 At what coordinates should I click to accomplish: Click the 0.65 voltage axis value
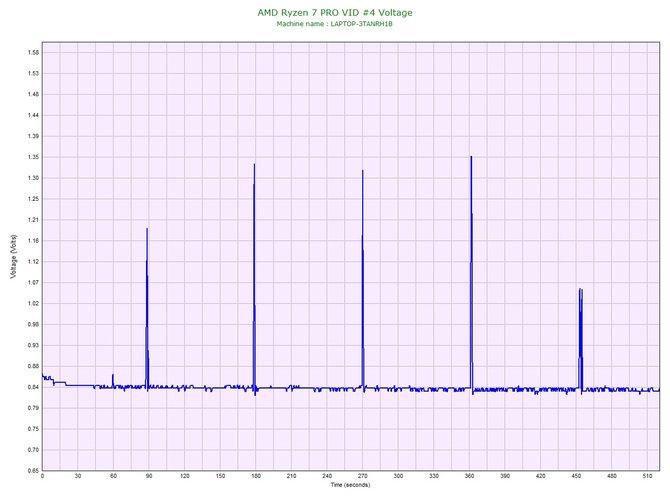tap(33, 471)
